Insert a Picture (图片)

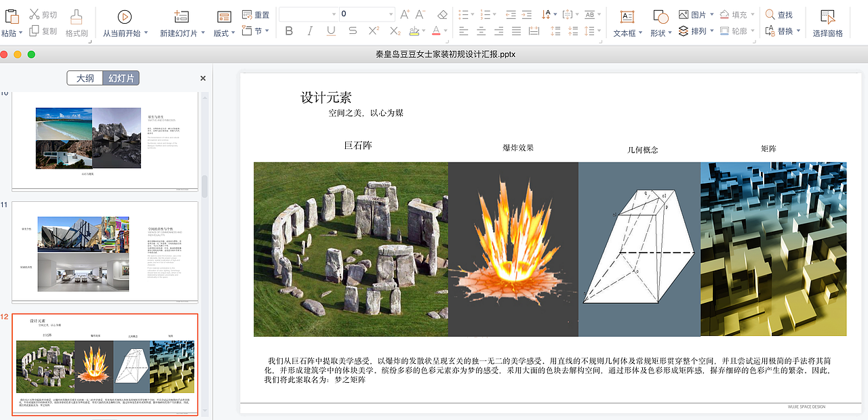(695, 14)
